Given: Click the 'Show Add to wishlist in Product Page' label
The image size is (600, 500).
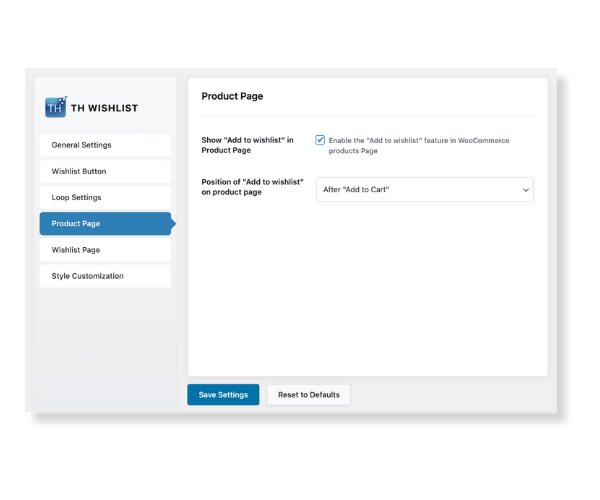Looking at the screenshot, I should [x=248, y=145].
